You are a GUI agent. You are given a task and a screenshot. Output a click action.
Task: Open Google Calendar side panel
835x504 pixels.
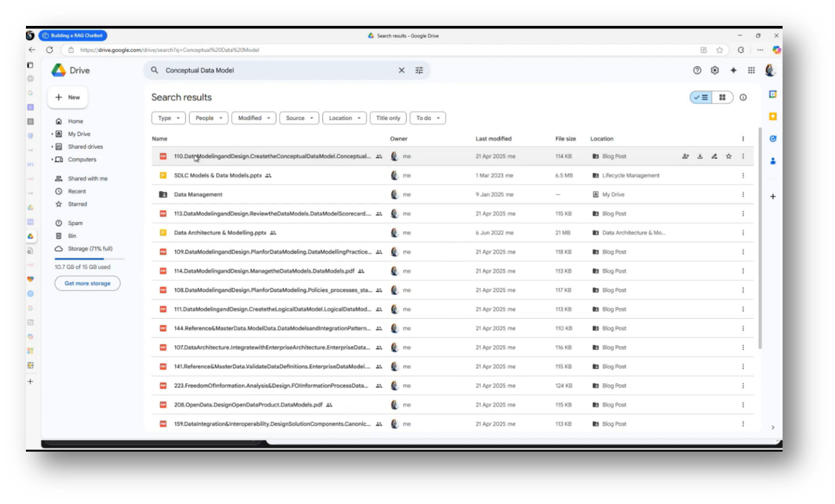773,94
